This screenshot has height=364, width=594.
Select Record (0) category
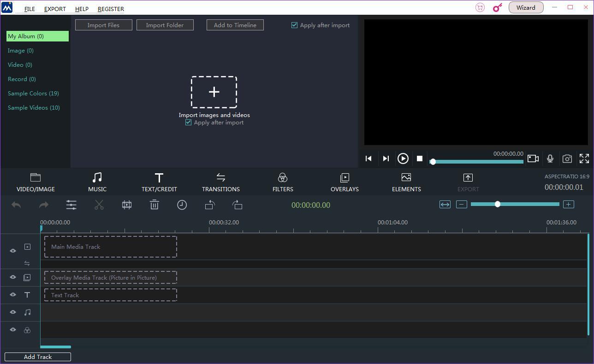pos(22,79)
